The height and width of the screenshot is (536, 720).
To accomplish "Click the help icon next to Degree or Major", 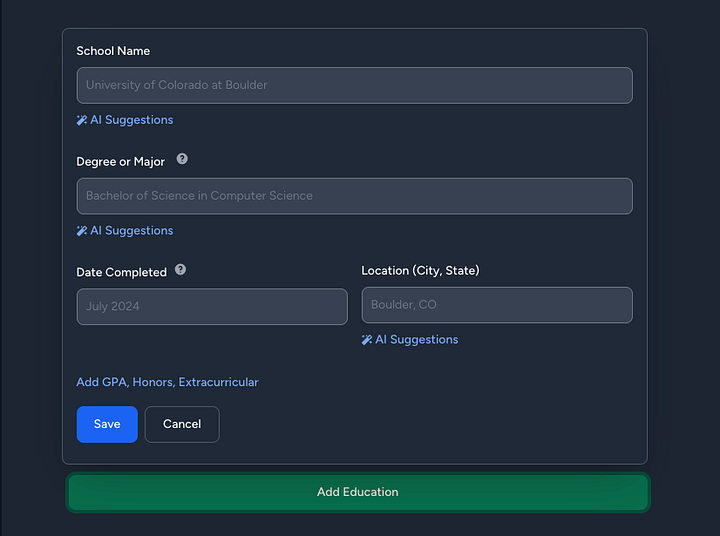I will (182, 159).
